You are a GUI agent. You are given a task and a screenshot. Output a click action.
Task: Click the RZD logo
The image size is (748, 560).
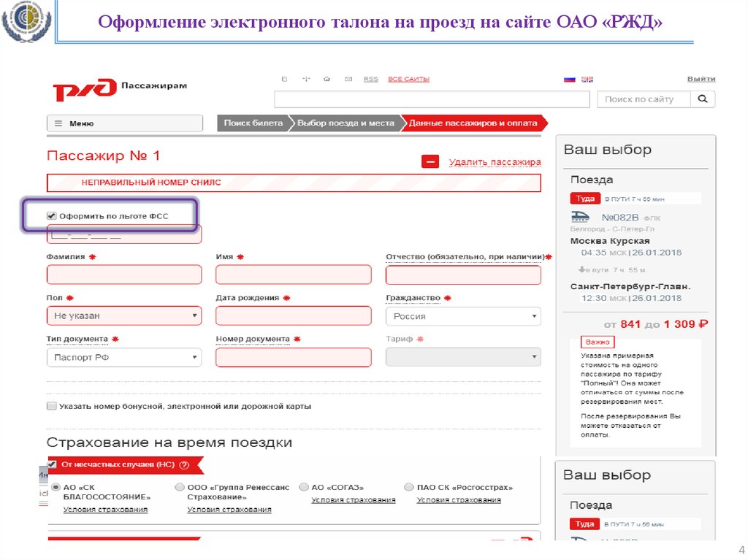pos(85,89)
